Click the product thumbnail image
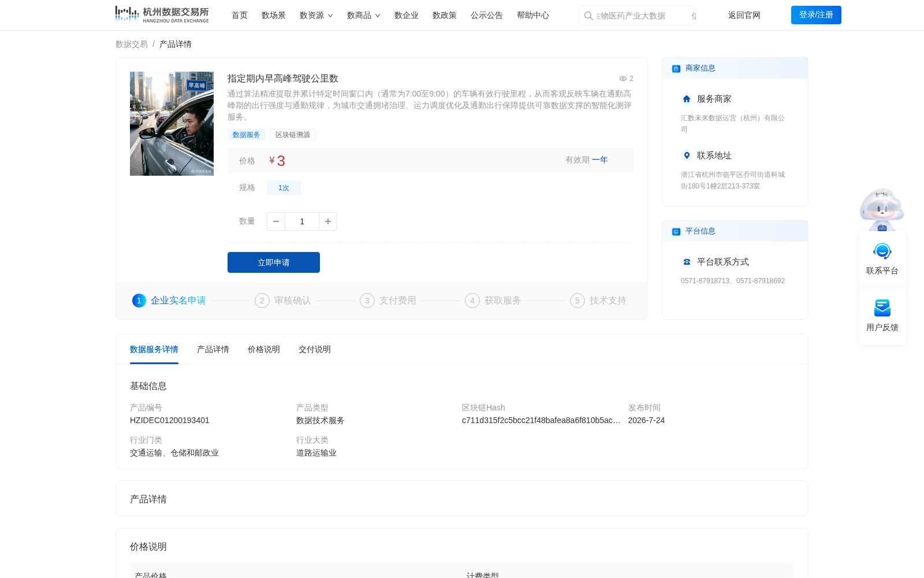924x578 pixels. (172, 124)
